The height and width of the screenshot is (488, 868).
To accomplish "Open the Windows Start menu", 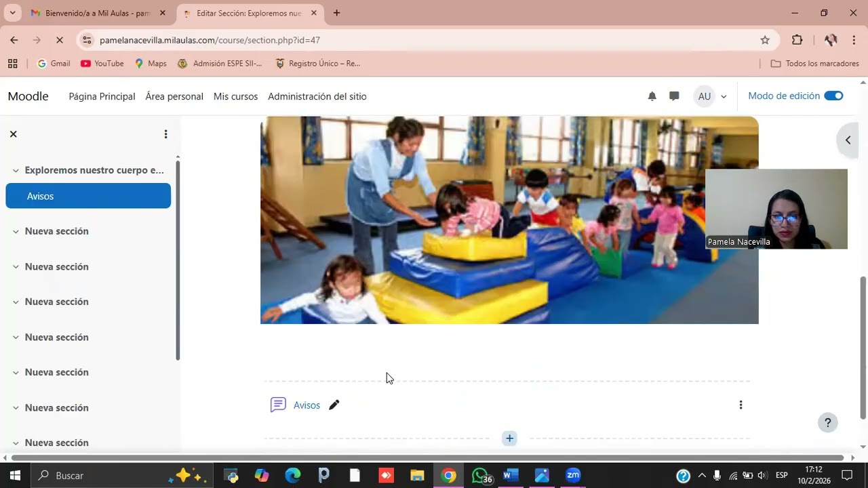I will pyautogui.click(x=15, y=475).
